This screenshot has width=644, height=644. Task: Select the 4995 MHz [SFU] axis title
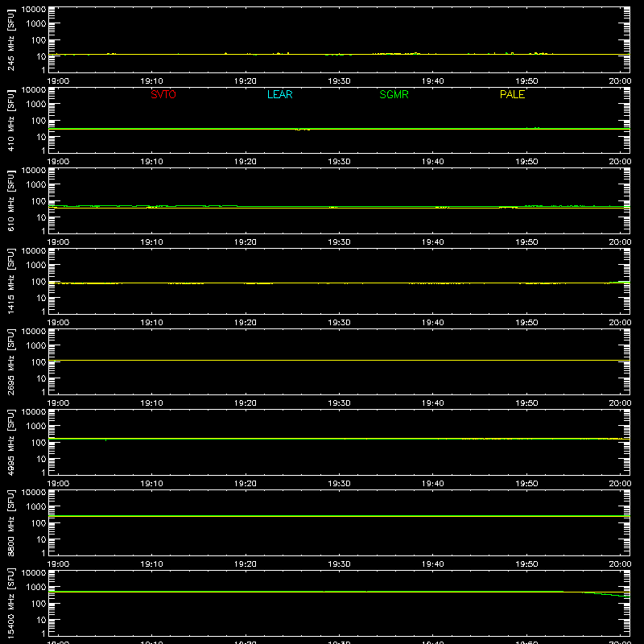coord(10,442)
